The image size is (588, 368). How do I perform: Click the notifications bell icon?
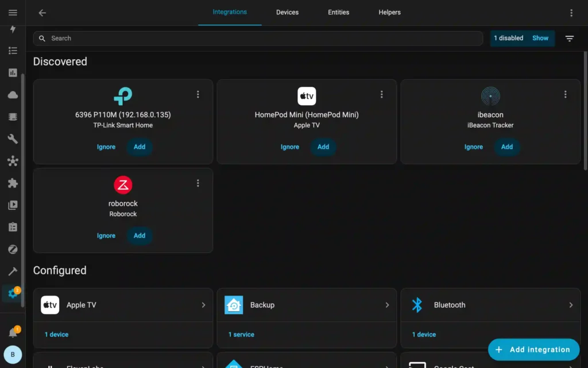point(12,332)
